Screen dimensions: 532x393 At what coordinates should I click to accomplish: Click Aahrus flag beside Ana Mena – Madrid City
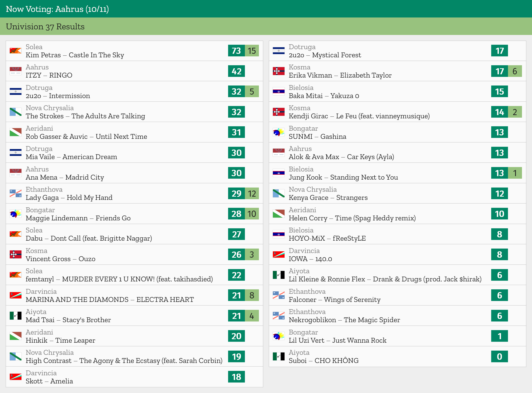[15, 173]
